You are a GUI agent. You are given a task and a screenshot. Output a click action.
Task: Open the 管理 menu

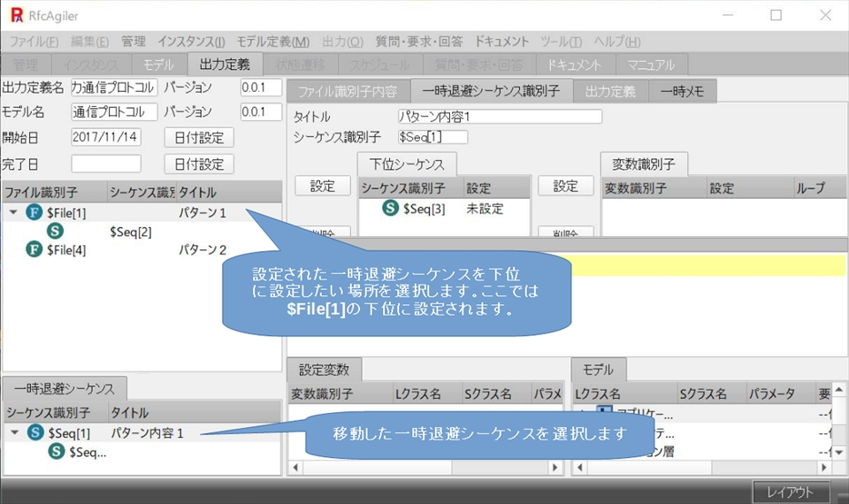coord(134,42)
